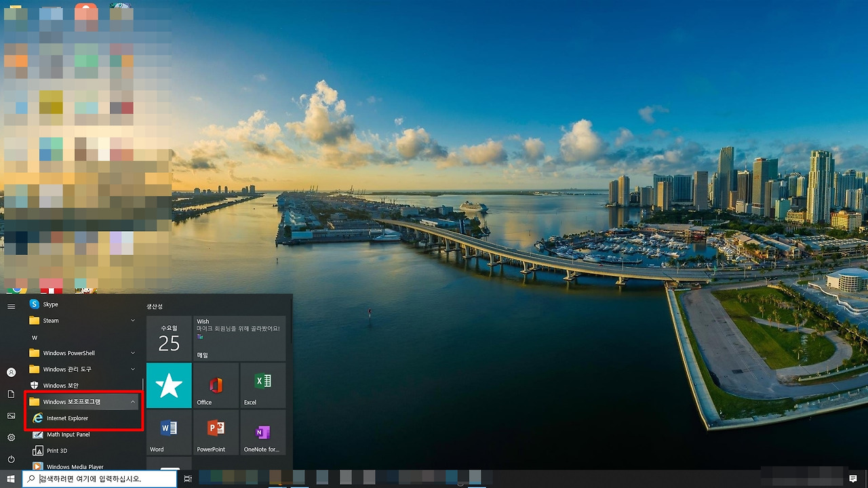Click the Windows Start button
Screen dimensions: 868x488
tap(11, 479)
